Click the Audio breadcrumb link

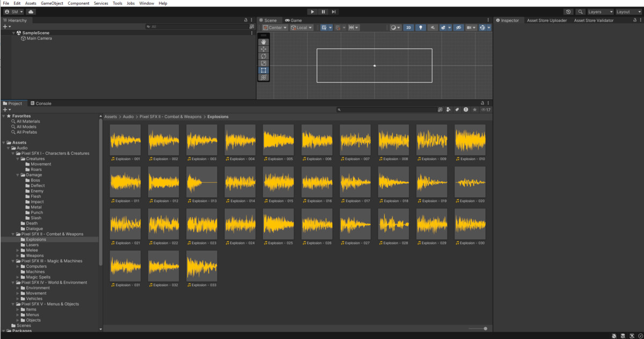coord(128,117)
